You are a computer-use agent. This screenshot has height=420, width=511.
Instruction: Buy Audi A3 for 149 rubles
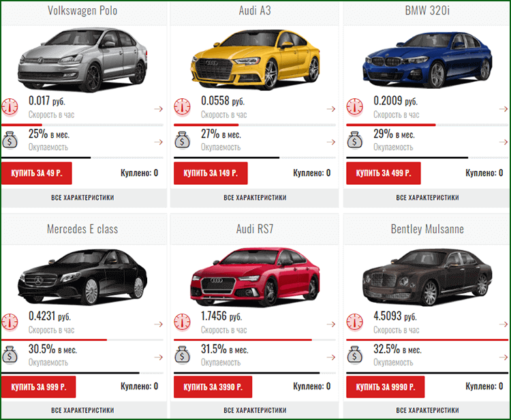coord(211,173)
